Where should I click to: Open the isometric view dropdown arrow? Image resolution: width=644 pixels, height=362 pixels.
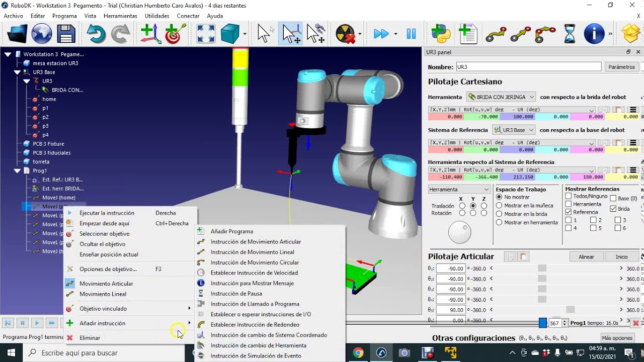245,34
